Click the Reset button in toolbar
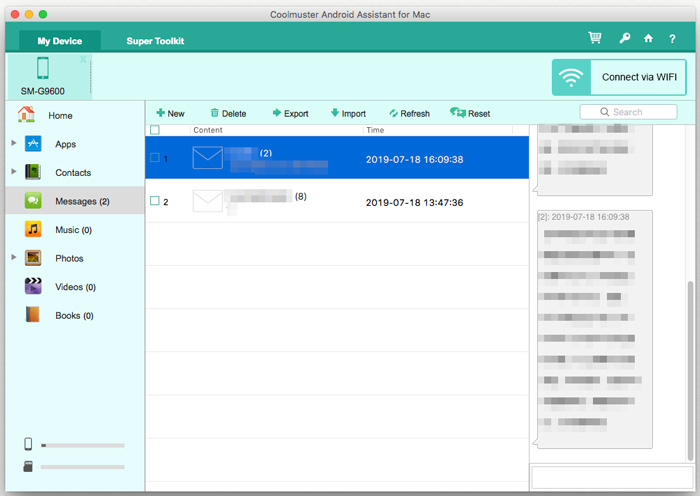This screenshot has width=700, height=496. [470, 113]
